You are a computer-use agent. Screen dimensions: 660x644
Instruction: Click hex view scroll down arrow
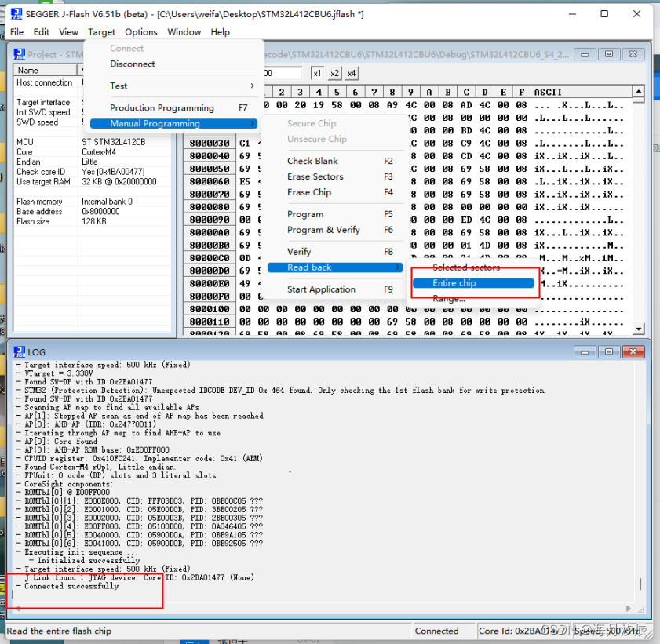pyautogui.click(x=639, y=329)
